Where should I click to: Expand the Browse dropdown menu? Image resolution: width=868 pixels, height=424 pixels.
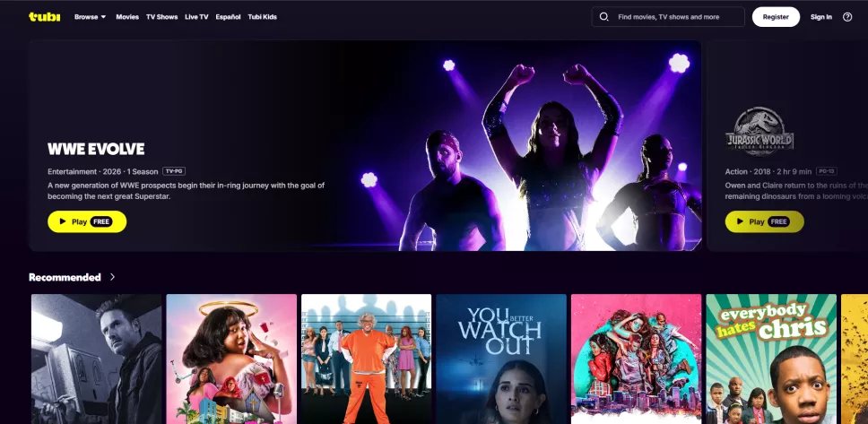coord(90,17)
